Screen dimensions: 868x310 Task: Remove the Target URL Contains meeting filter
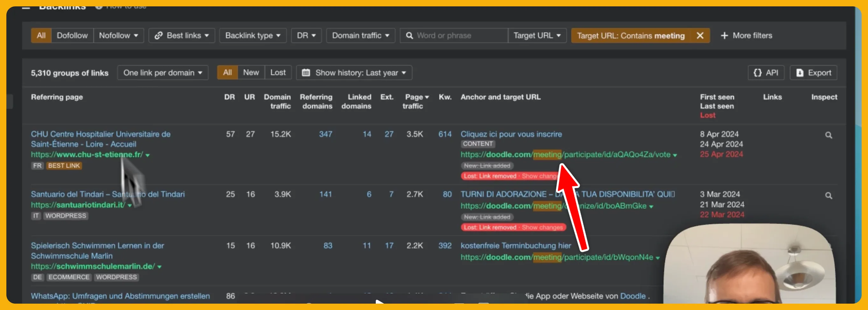pos(700,36)
